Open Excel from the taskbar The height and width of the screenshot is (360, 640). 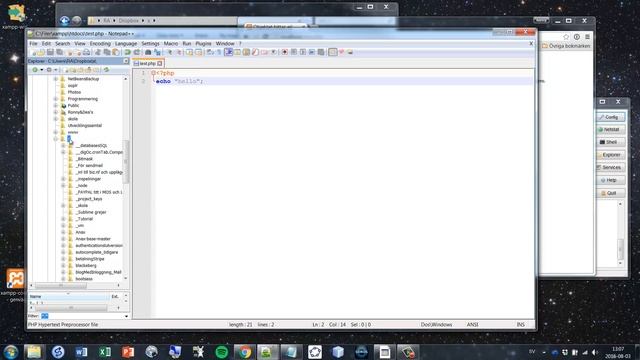click(104, 352)
